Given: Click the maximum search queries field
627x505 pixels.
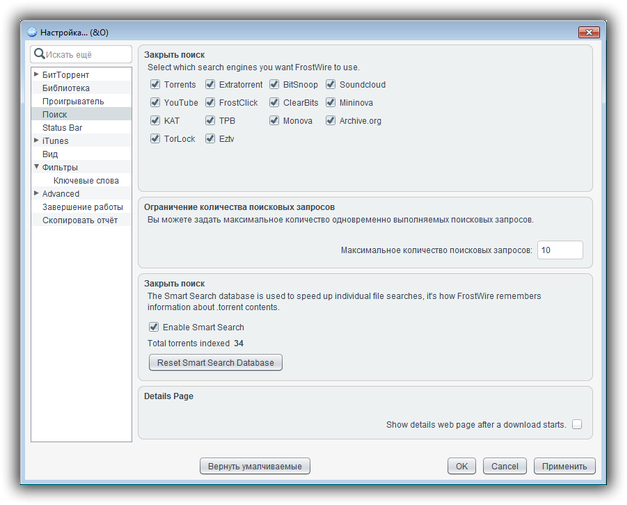Looking at the screenshot, I should coord(559,250).
